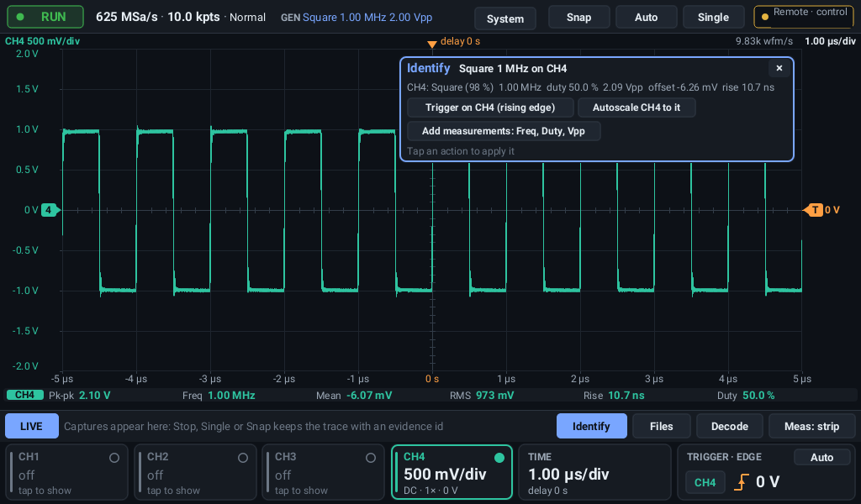The width and height of the screenshot is (861, 504).
Task: Open the Decode panel
Action: point(729,426)
